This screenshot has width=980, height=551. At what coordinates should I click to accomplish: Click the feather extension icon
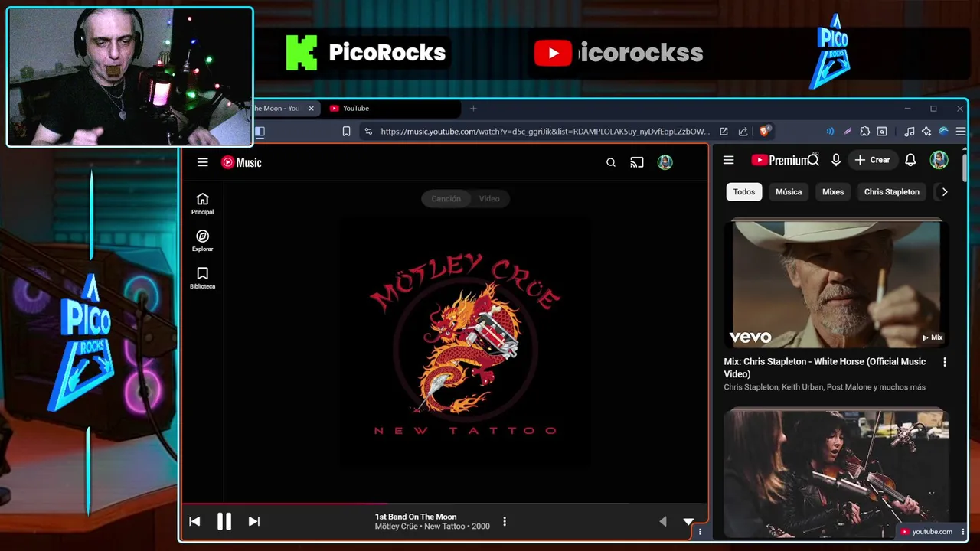[847, 132]
